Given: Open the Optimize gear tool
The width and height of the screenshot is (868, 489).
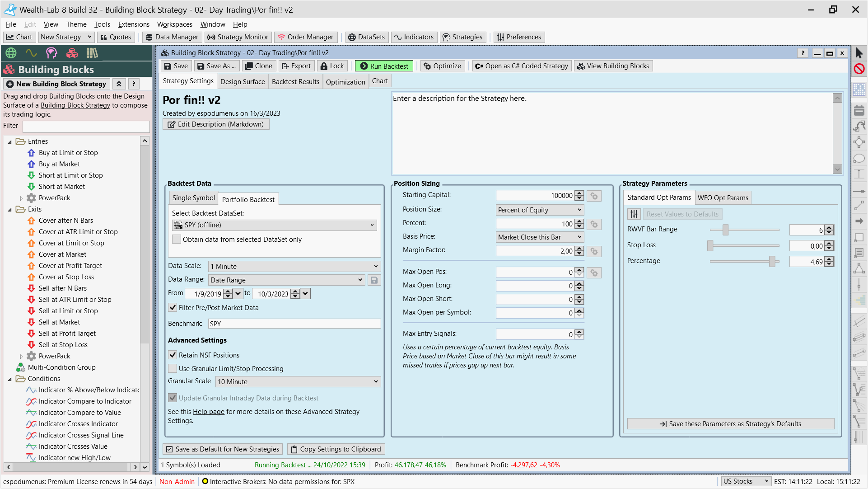Looking at the screenshot, I should point(427,66).
